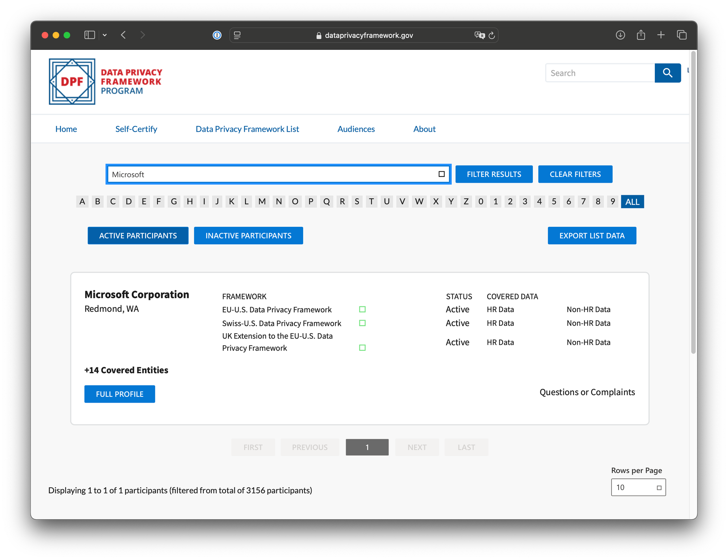Screen dimensions: 728x560
Task: Select page 1 in pagination
Action: click(x=367, y=447)
